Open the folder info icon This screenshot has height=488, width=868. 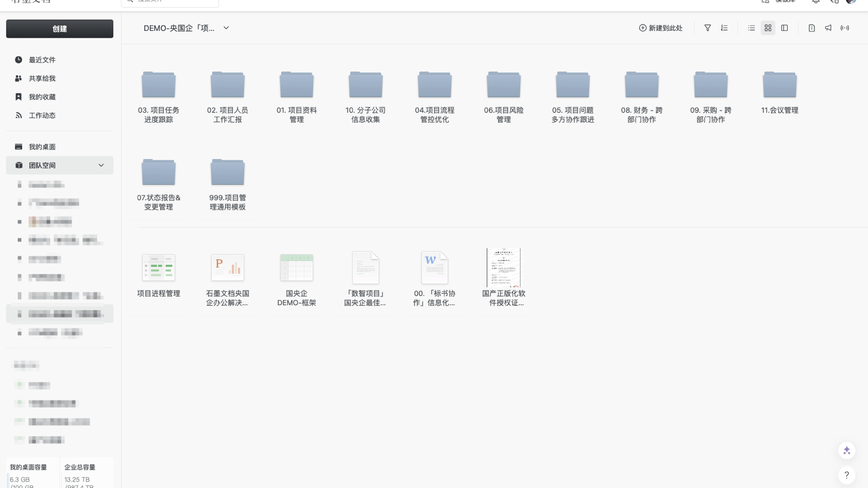812,28
